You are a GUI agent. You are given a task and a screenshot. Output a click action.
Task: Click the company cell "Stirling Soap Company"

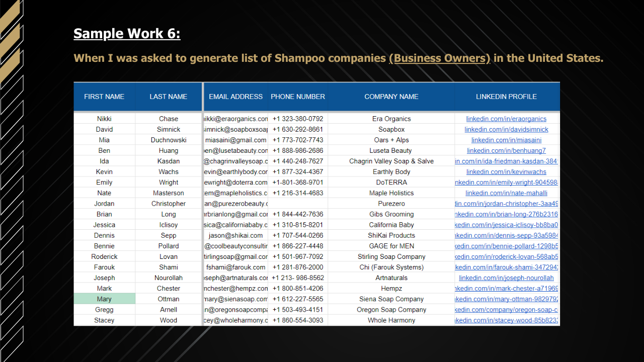(391, 256)
